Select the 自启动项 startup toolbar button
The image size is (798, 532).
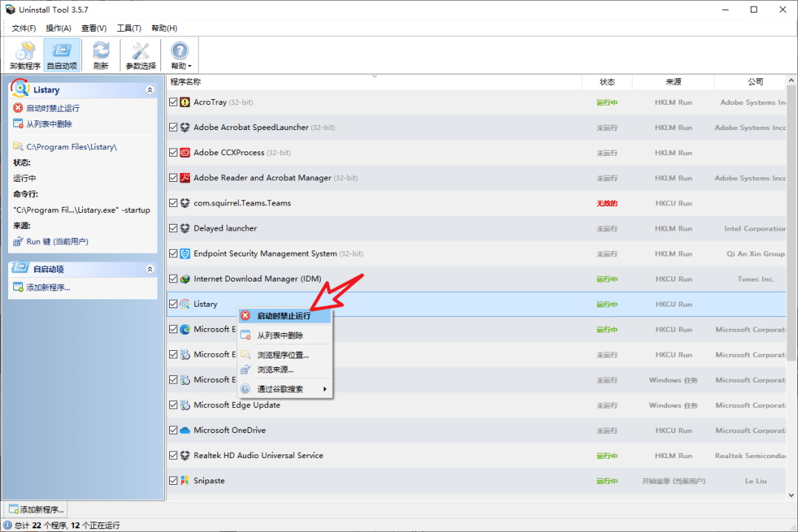coord(61,55)
